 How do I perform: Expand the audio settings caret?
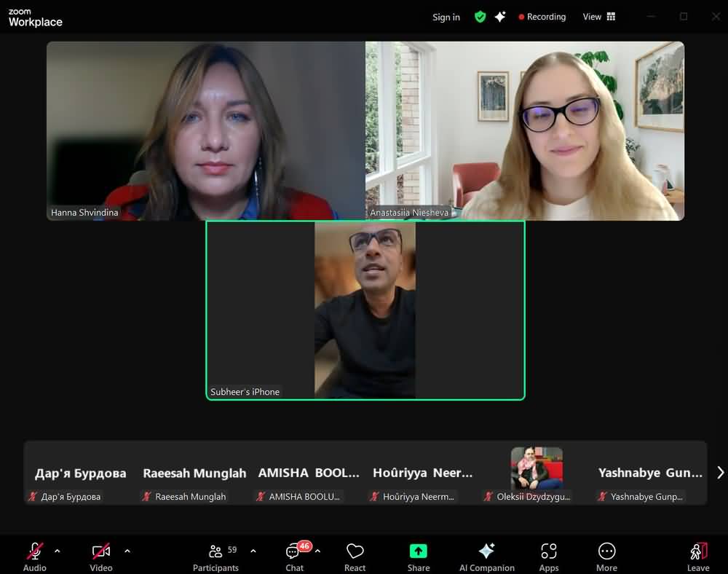[x=58, y=551]
